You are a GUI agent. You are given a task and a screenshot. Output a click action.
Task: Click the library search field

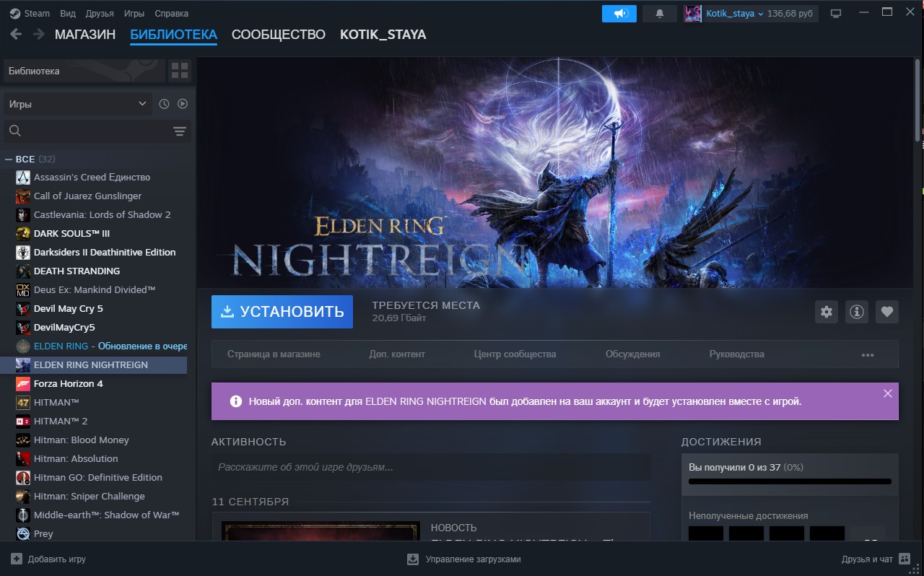[x=87, y=131]
